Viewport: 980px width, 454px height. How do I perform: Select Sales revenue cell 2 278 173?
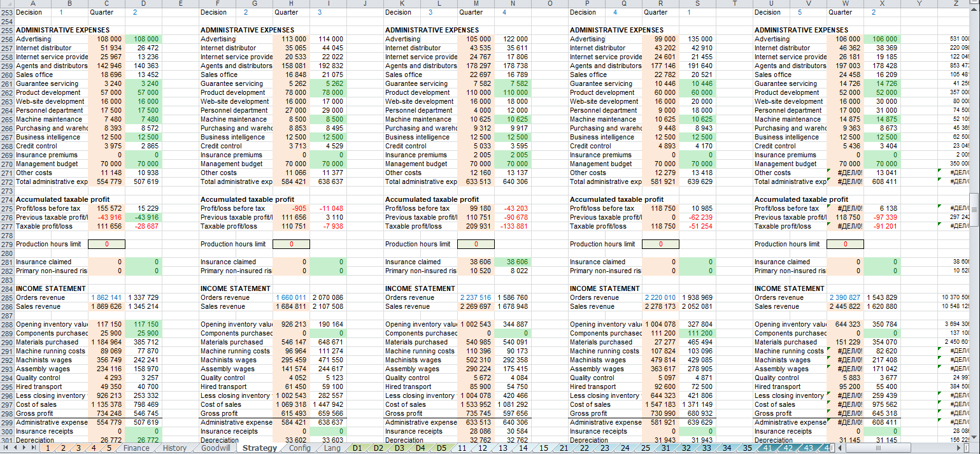(661, 306)
